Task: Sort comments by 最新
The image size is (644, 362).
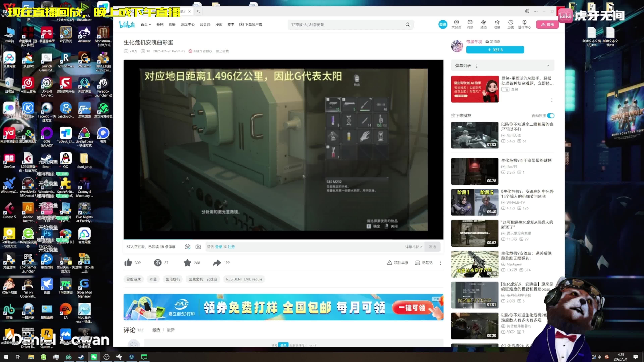Action: pyautogui.click(x=171, y=330)
